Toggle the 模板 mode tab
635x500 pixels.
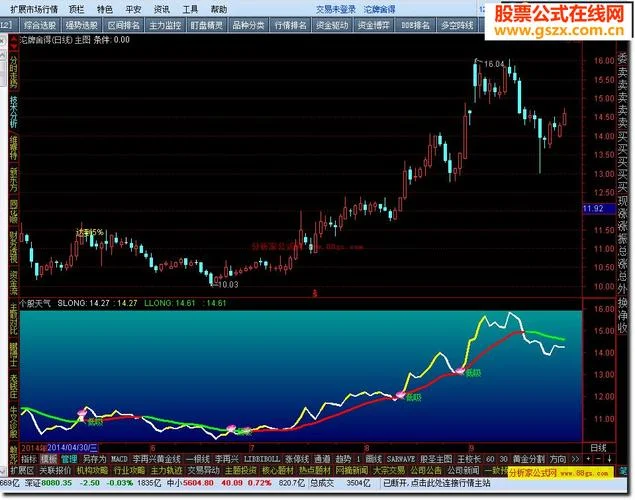(49, 459)
